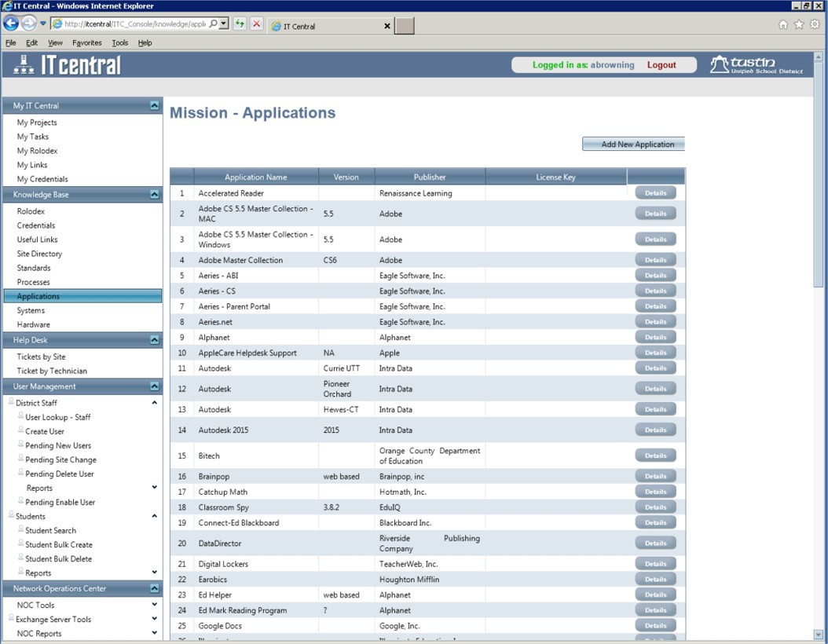
Task: Open the Help menu
Action: 145,42
